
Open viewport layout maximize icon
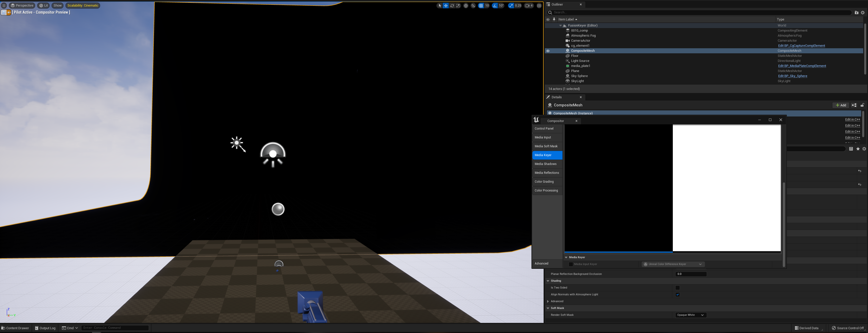pyautogui.click(x=539, y=5)
